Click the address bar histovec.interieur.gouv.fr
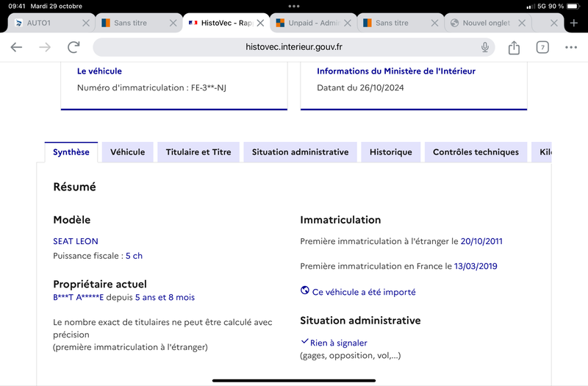The width and height of the screenshot is (588, 386). pyautogui.click(x=294, y=47)
